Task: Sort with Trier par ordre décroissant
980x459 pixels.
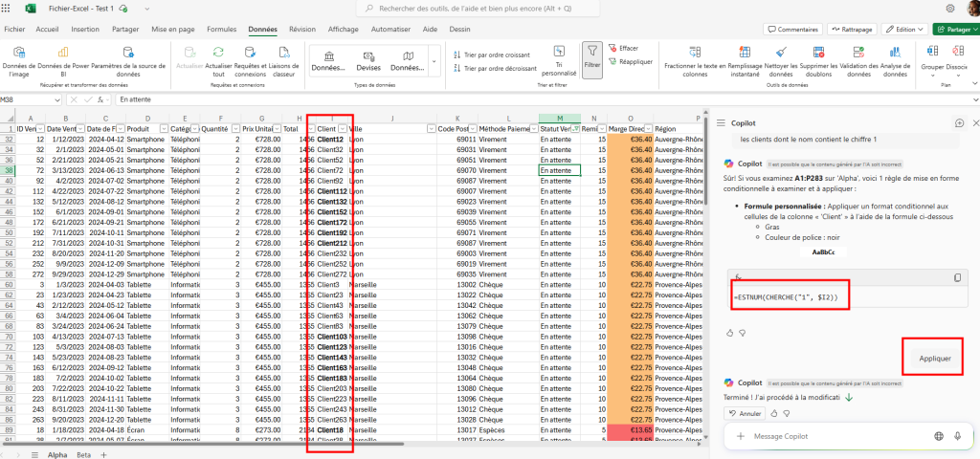Action: 495,69
